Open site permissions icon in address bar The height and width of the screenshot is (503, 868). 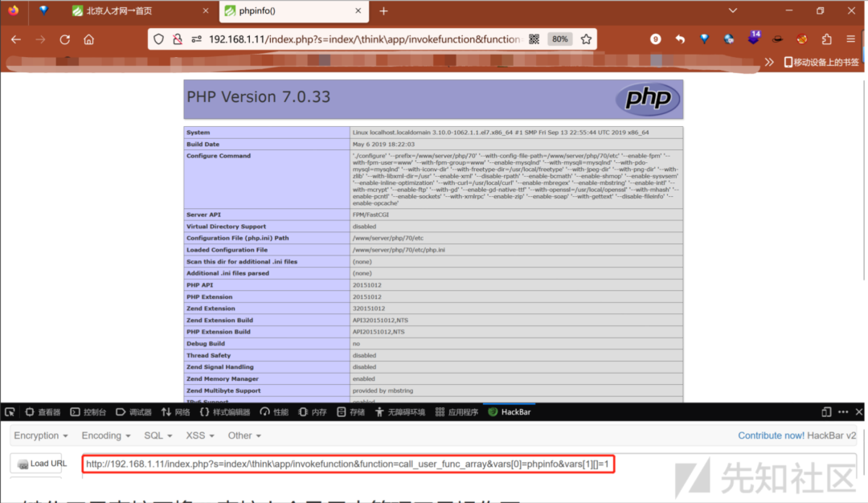point(197,39)
